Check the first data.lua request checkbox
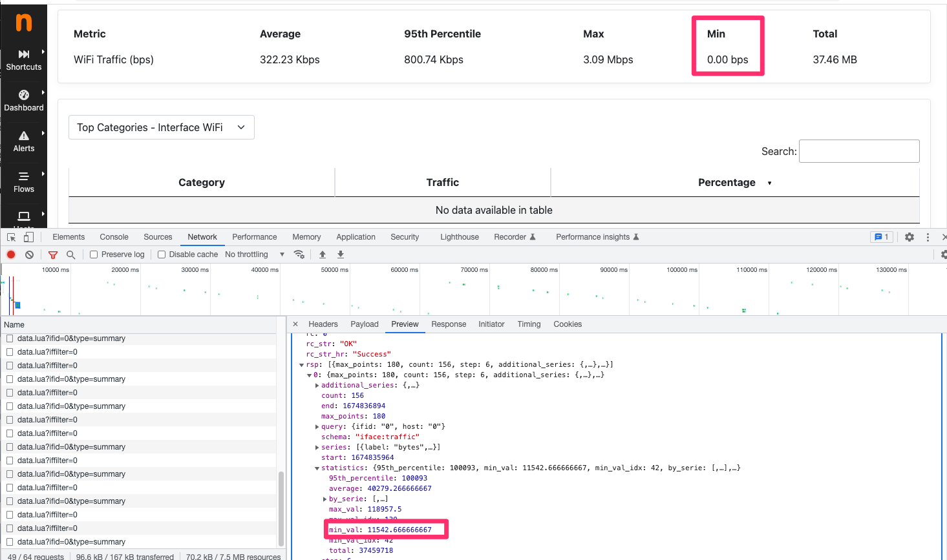Viewport: 947px width, 560px height. point(8,338)
